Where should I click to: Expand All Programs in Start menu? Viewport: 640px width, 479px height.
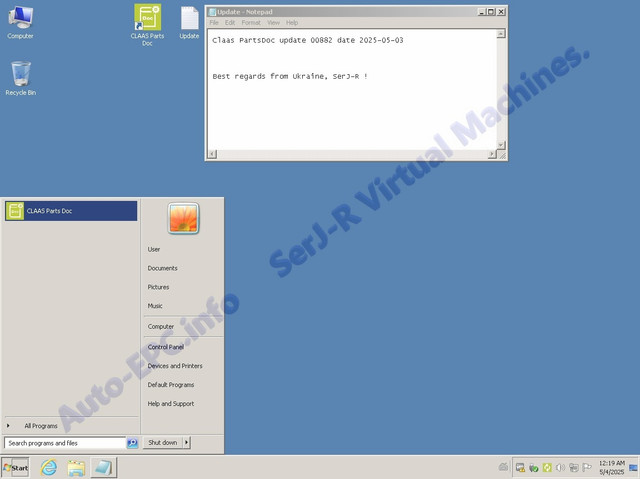click(41, 426)
